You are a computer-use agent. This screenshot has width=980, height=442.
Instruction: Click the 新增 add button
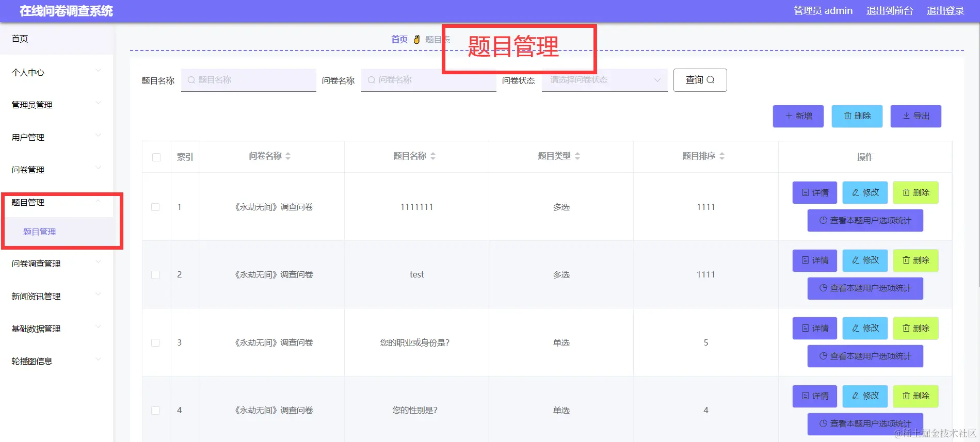pyautogui.click(x=798, y=116)
